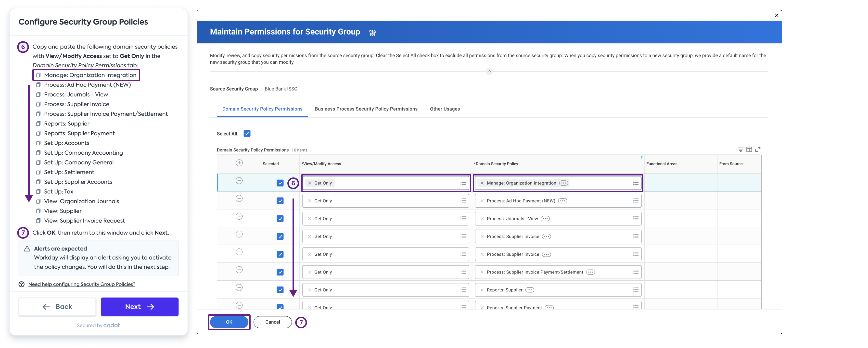Click the add row plus icon in the grid header
868x348 pixels.
pos(239,163)
